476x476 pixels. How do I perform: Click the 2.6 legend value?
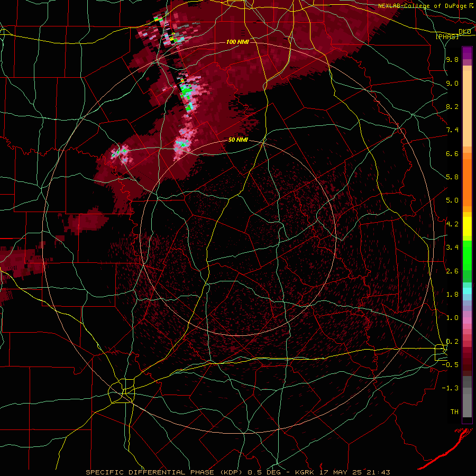pyautogui.click(x=452, y=271)
